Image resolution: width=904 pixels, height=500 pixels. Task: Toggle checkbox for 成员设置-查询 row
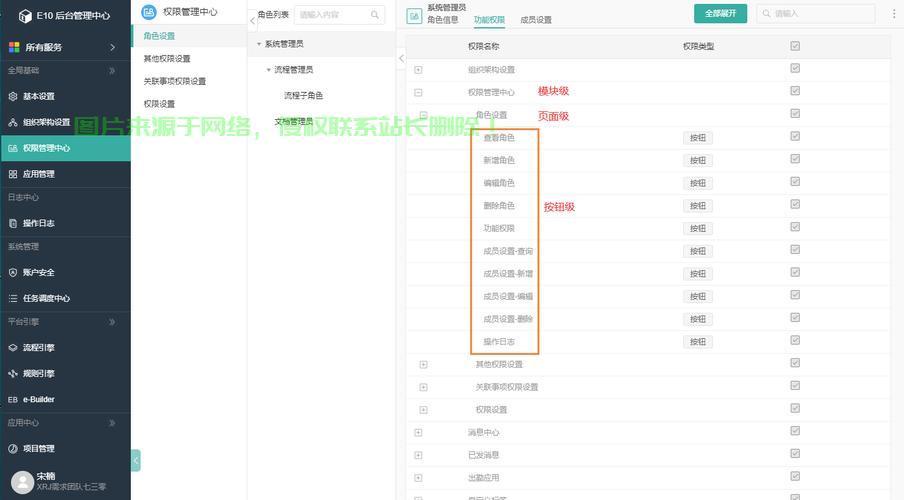point(795,249)
